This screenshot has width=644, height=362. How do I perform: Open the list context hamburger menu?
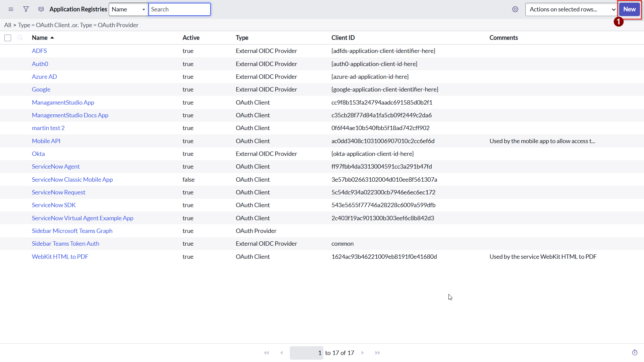(11, 9)
